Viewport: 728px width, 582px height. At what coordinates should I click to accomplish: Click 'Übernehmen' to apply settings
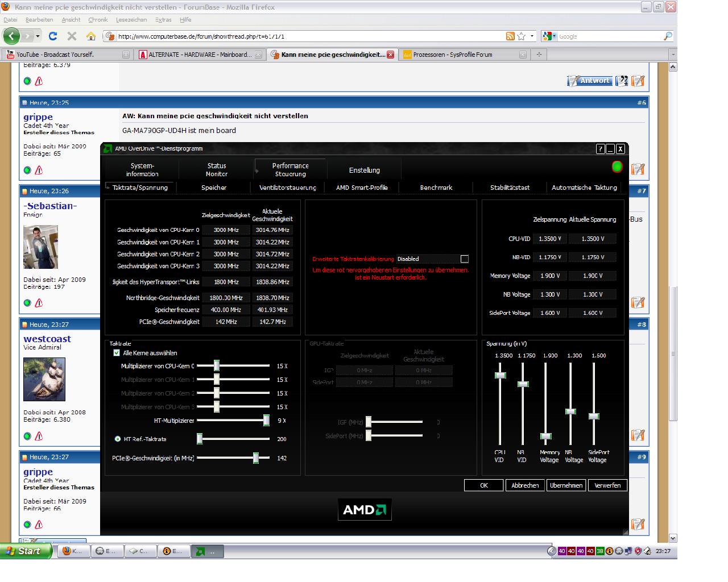coord(566,485)
